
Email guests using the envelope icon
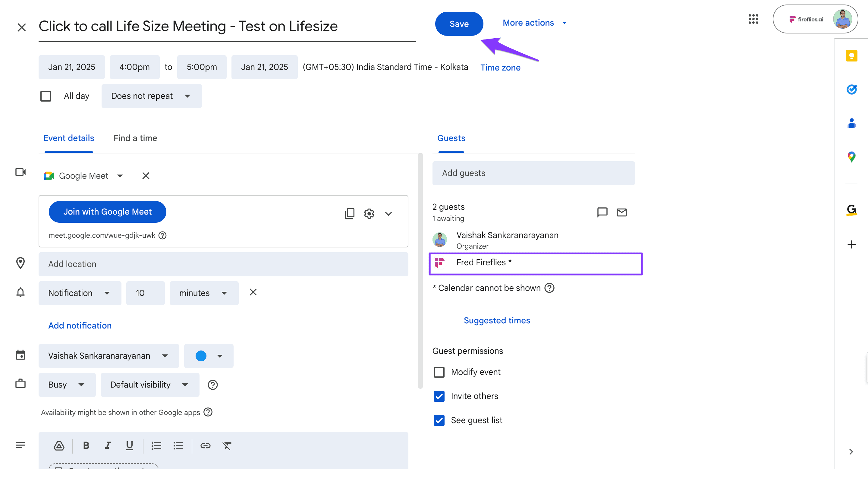point(622,212)
